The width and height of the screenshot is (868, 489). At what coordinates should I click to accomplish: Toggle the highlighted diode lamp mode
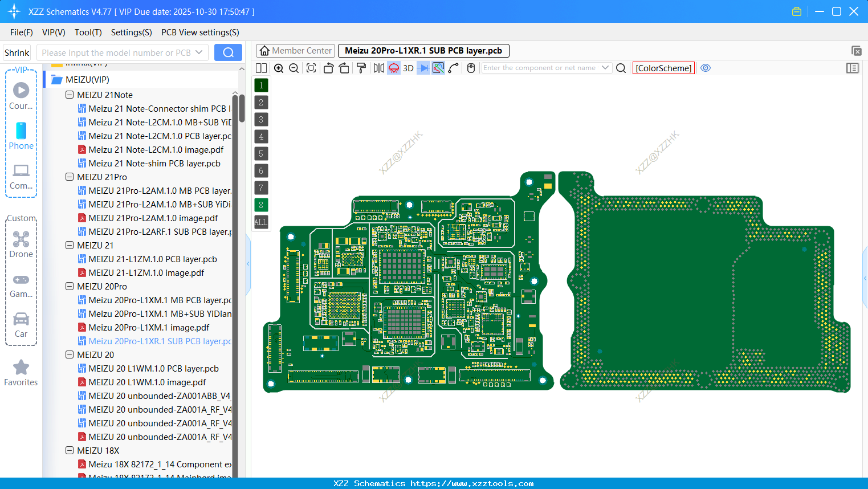point(393,68)
